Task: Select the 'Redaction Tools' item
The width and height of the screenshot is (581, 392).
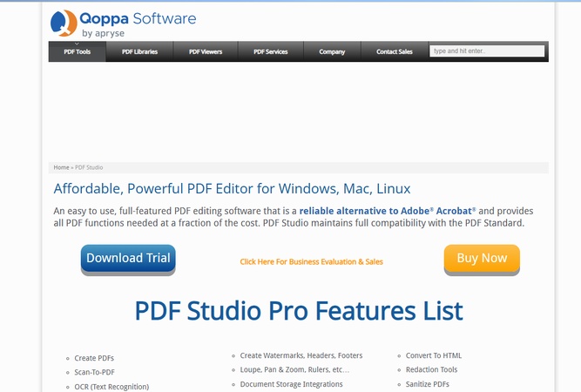Action: 431,369
